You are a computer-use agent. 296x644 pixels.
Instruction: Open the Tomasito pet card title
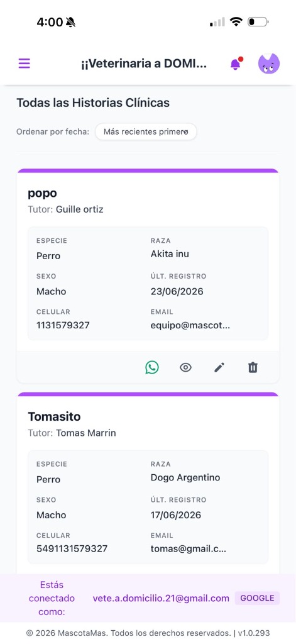click(54, 417)
